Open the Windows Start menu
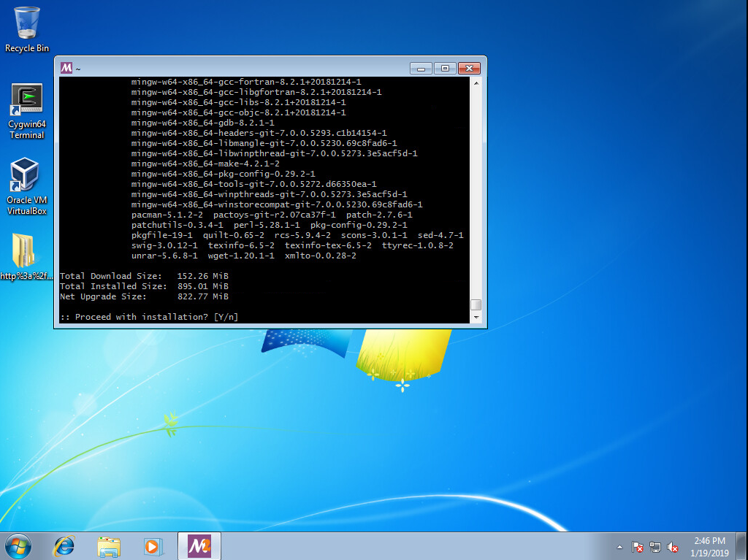This screenshot has height=560, width=748. pos(18,545)
